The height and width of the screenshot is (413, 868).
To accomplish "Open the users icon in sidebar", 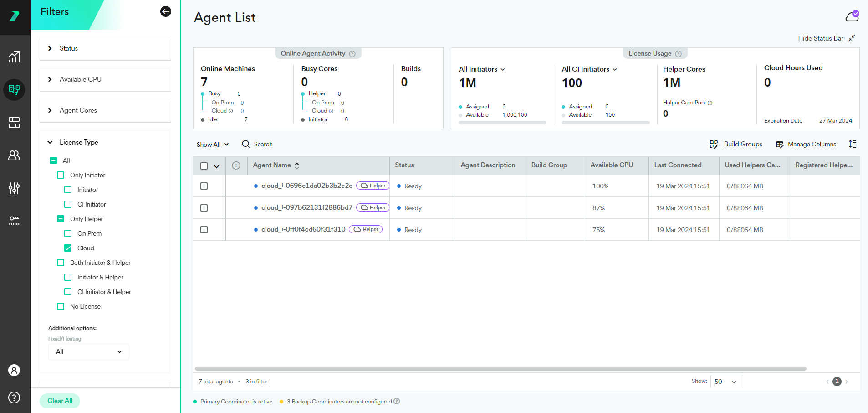I will pos(14,155).
